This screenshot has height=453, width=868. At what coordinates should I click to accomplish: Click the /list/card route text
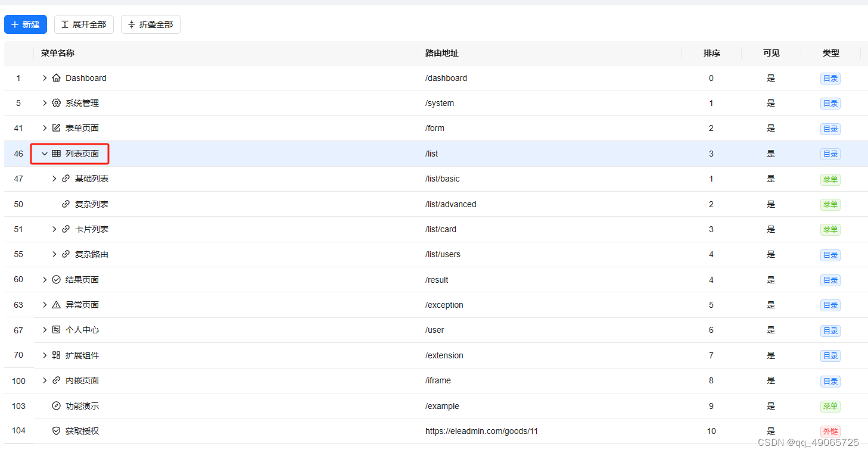(x=441, y=229)
